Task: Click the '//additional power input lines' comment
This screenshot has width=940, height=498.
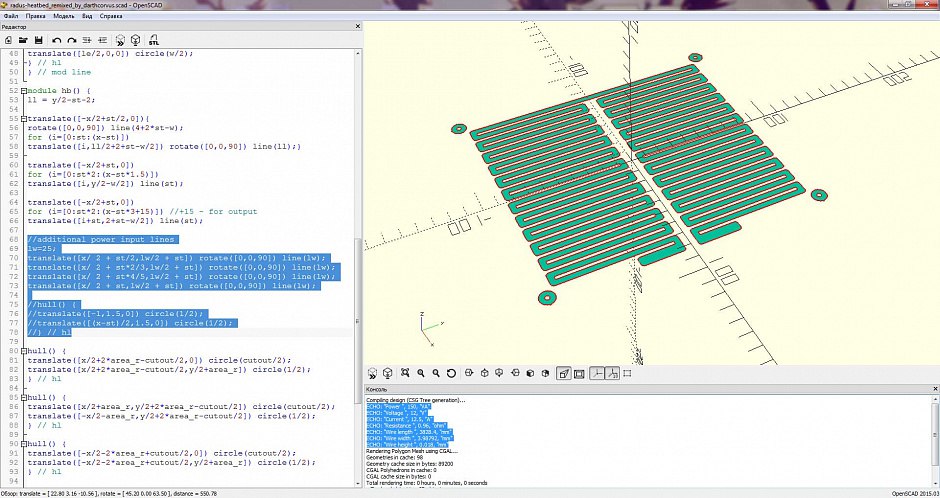Action: coord(101,240)
